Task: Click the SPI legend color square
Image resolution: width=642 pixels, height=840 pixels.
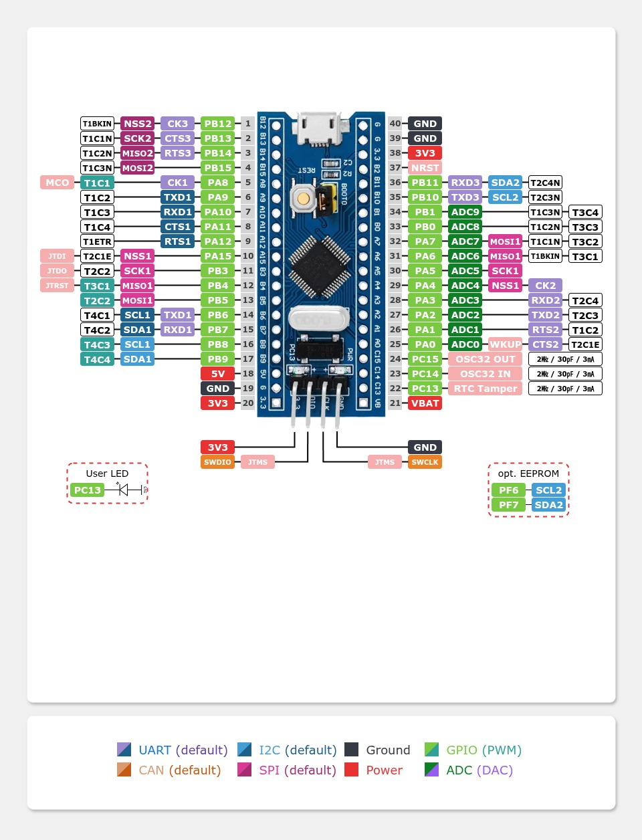Action: click(x=245, y=770)
